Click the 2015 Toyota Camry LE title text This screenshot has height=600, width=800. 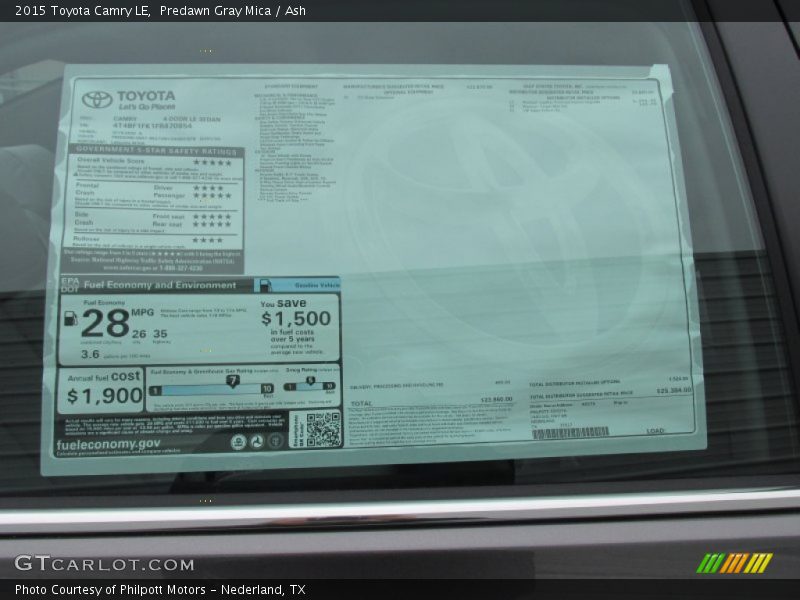click(82, 11)
